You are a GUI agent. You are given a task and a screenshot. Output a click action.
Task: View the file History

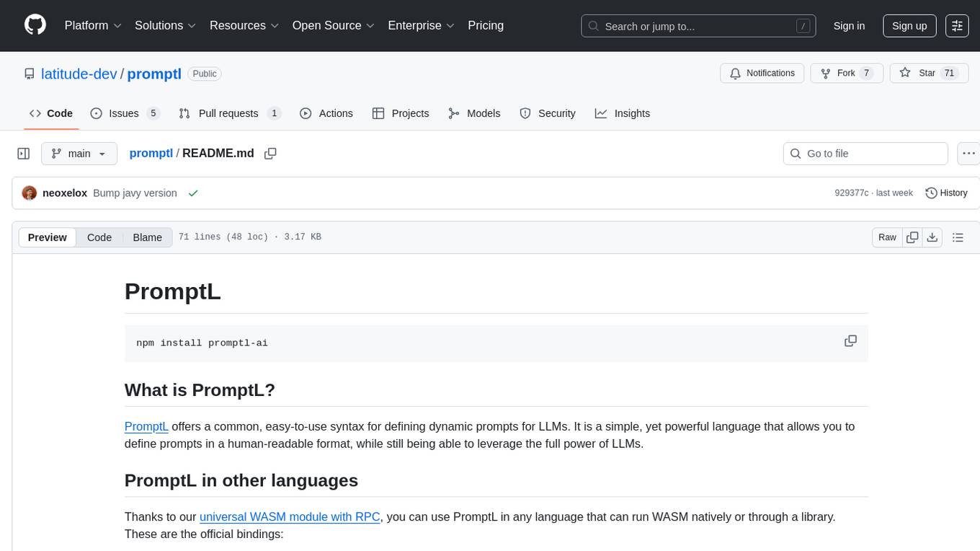(946, 193)
